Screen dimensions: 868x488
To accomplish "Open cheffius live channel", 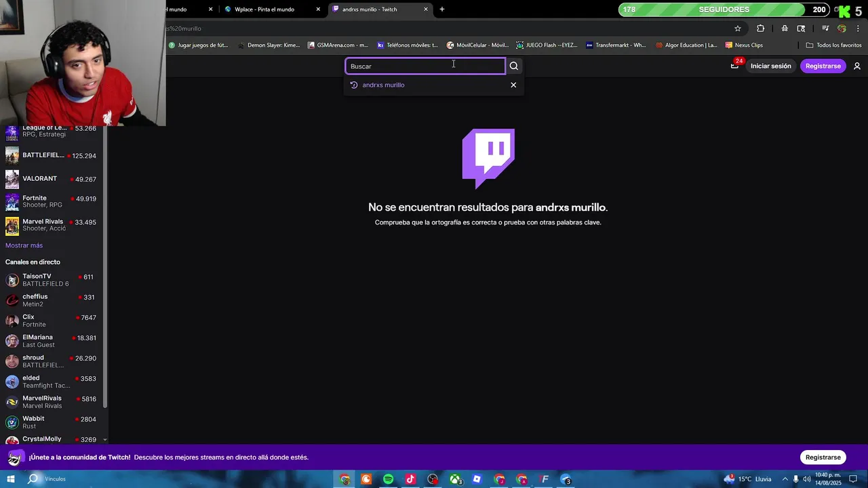I will tap(52, 300).
